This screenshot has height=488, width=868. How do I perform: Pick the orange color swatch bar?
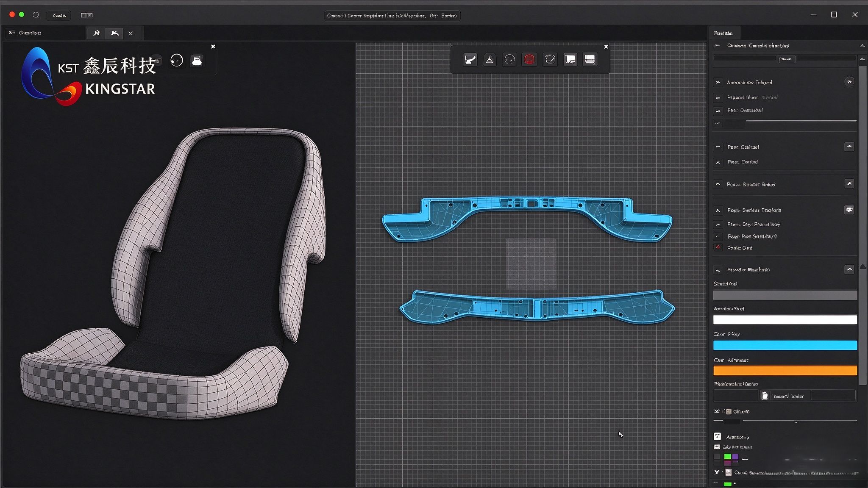point(785,371)
